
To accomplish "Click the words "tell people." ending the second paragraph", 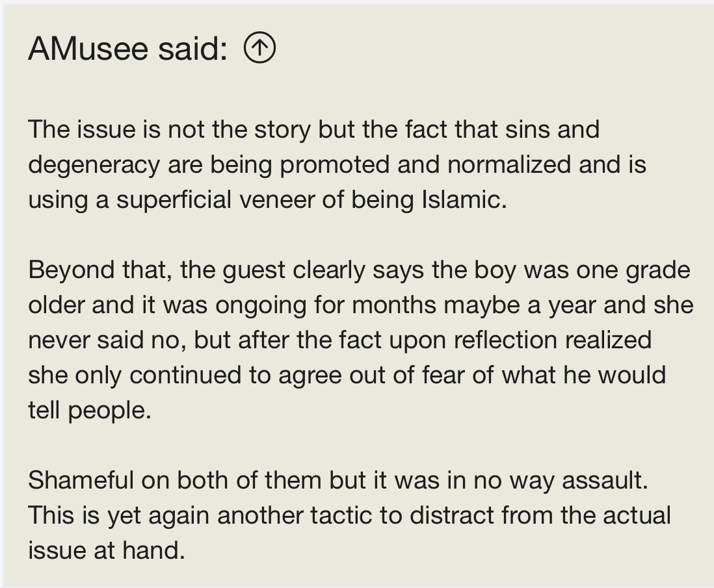I will pos(90,411).
